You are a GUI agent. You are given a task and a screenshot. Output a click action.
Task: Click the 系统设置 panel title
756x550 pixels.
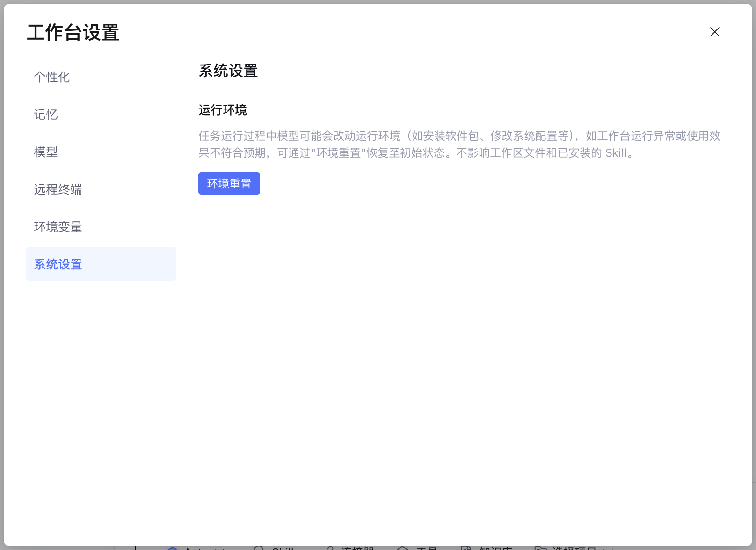pyautogui.click(x=228, y=71)
